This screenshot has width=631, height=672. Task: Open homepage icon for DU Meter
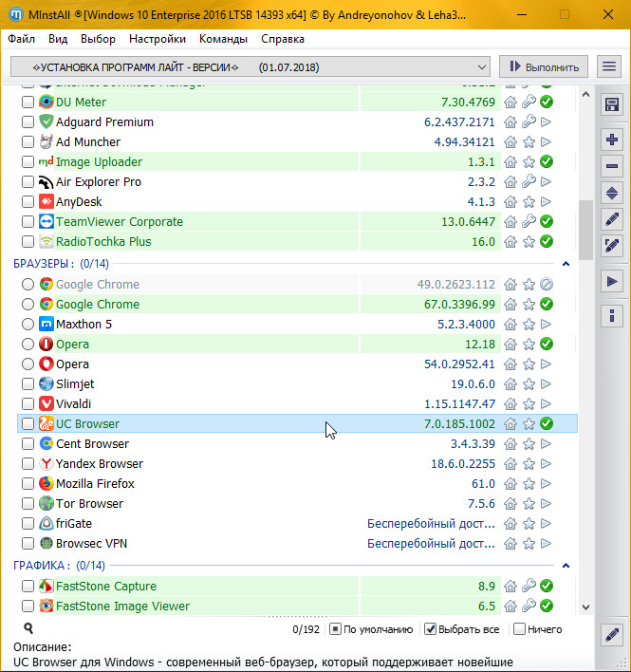510,102
